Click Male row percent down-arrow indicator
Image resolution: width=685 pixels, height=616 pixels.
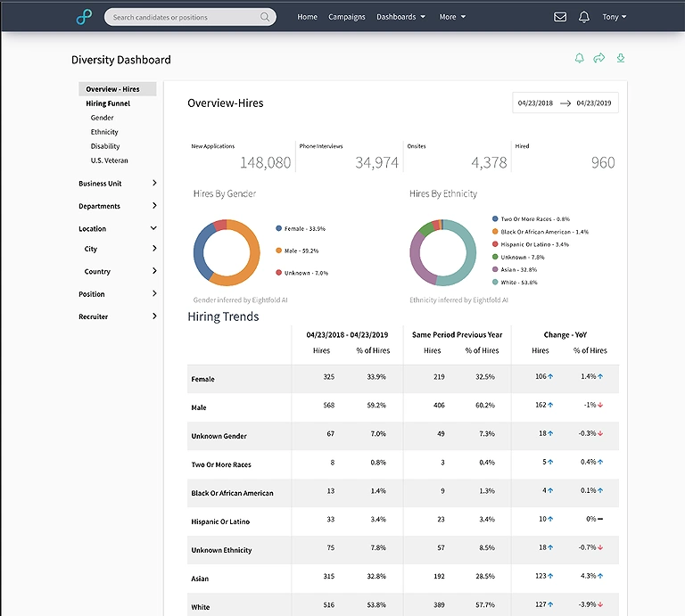click(x=600, y=405)
